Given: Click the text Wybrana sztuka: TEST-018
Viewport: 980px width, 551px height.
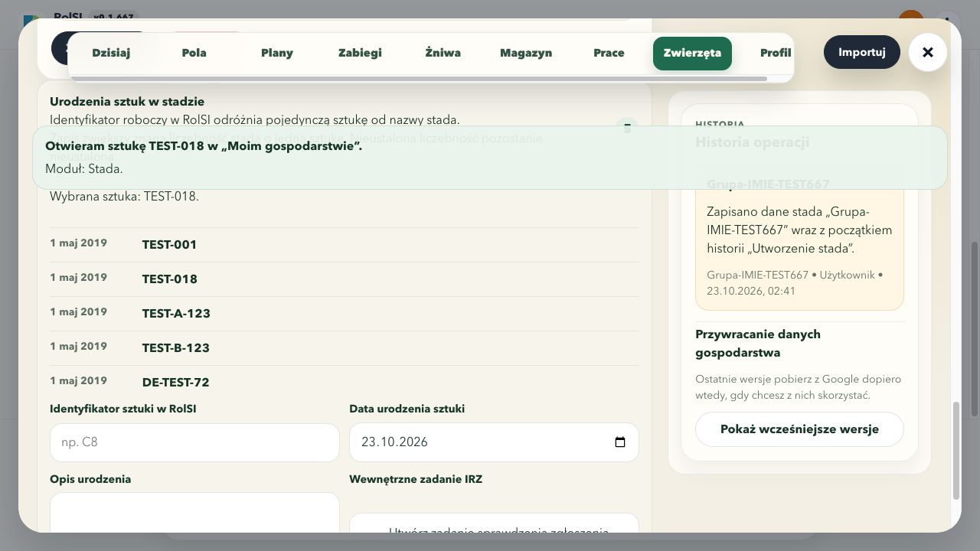Looking at the screenshot, I should 124,197.
